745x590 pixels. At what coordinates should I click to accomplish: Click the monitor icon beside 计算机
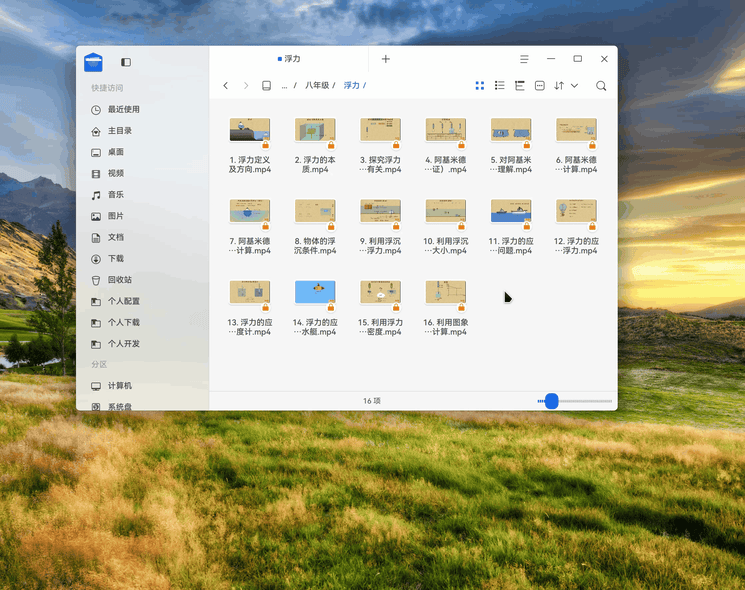96,386
